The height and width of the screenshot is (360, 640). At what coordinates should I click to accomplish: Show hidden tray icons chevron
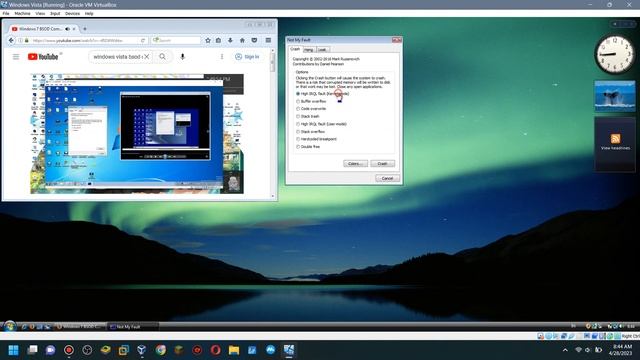pos(565,350)
